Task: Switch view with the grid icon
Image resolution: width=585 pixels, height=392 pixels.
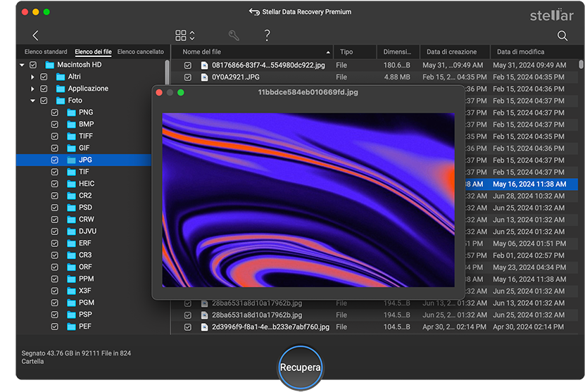Action: pos(181,35)
